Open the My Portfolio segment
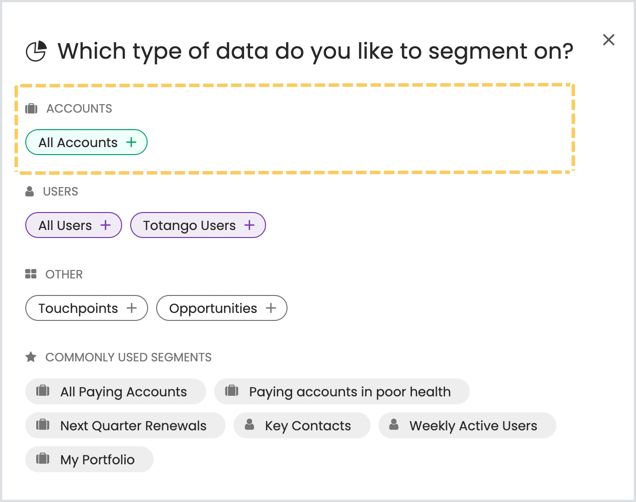The image size is (636, 502). tap(89, 459)
